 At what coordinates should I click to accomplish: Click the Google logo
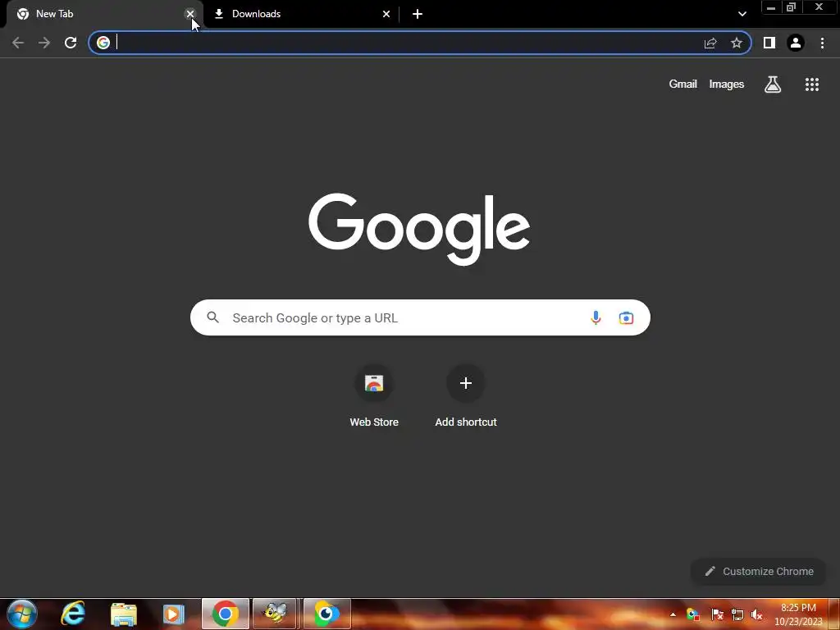tap(419, 229)
